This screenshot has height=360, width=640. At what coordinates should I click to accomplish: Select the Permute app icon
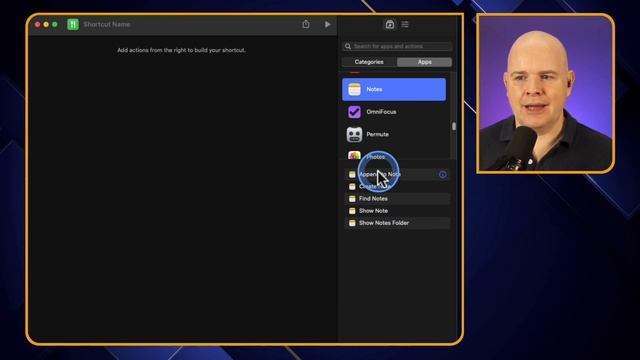pyautogui.click(x=354, y=134)
